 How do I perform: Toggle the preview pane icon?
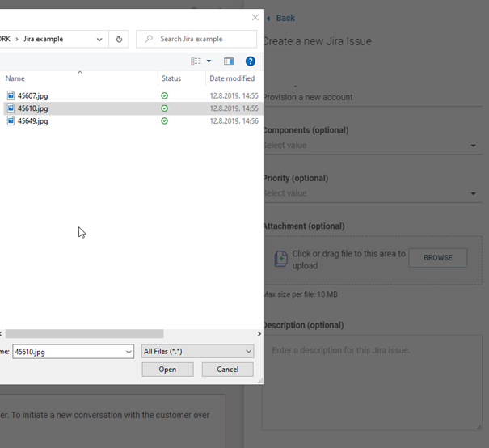[x=229, y=61]
